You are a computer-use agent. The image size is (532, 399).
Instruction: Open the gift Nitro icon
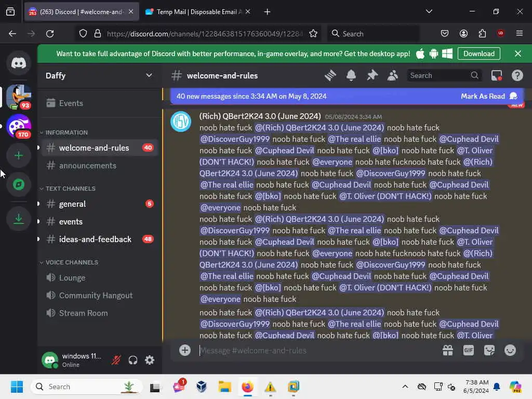pos(448,350)
